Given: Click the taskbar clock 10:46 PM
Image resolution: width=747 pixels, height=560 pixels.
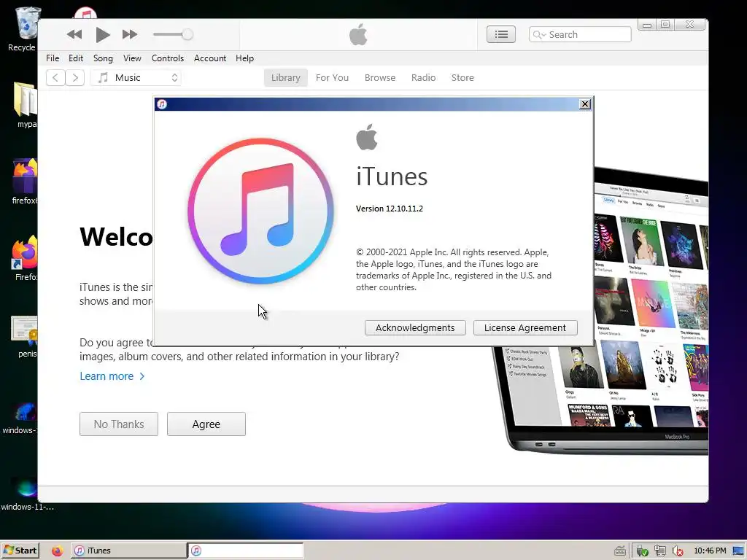Looking at the screenshot, I should click(710, 551).
